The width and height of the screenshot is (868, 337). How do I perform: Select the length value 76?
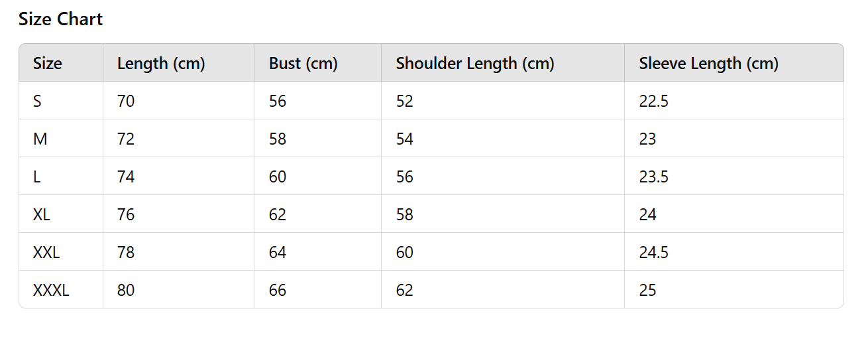[126, 215]
